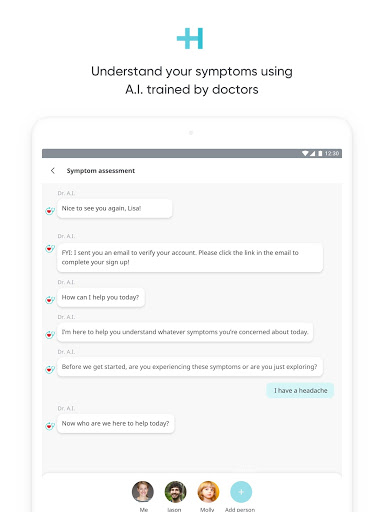Tap Dr. A.I. icon next to email verification message
This screenshot has height=512, width=384.
point(50,249)
